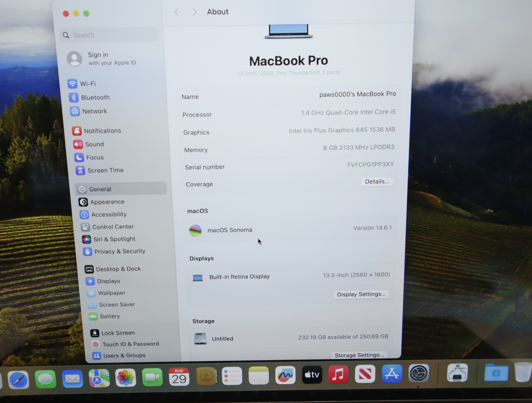Viewport: 532px width, 403px height.
Task: Select Privacy & Security in sidebar
Action: 119,251
